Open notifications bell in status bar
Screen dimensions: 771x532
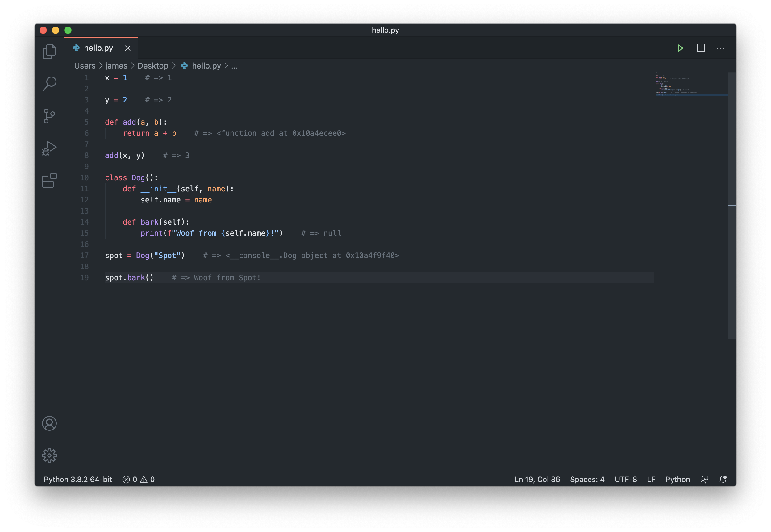pos(723,479)
